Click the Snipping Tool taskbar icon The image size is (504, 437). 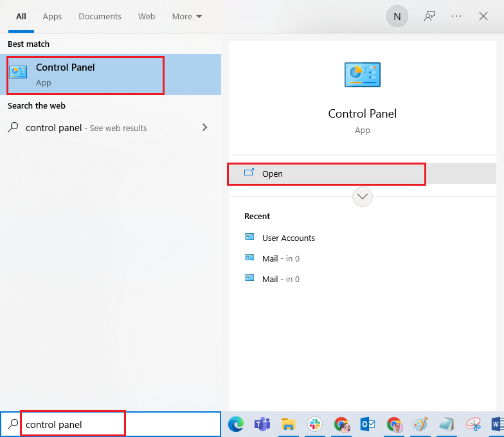click(473, 424)
